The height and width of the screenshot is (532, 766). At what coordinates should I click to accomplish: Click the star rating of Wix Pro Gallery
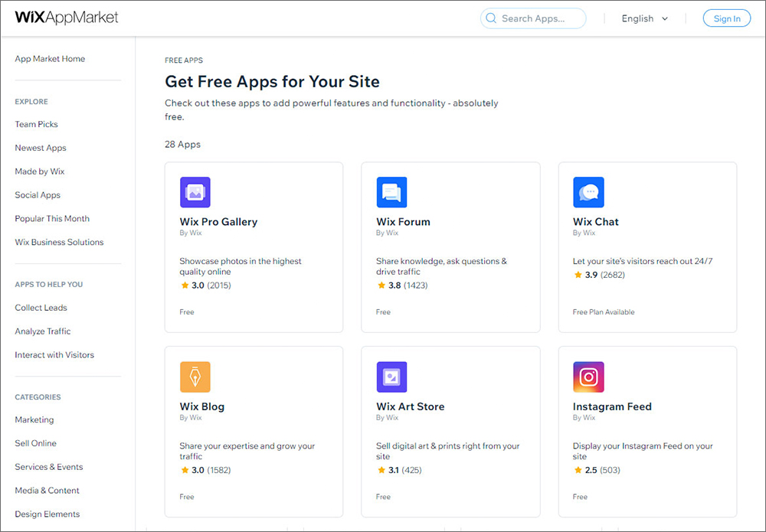(x=205, y=286)
